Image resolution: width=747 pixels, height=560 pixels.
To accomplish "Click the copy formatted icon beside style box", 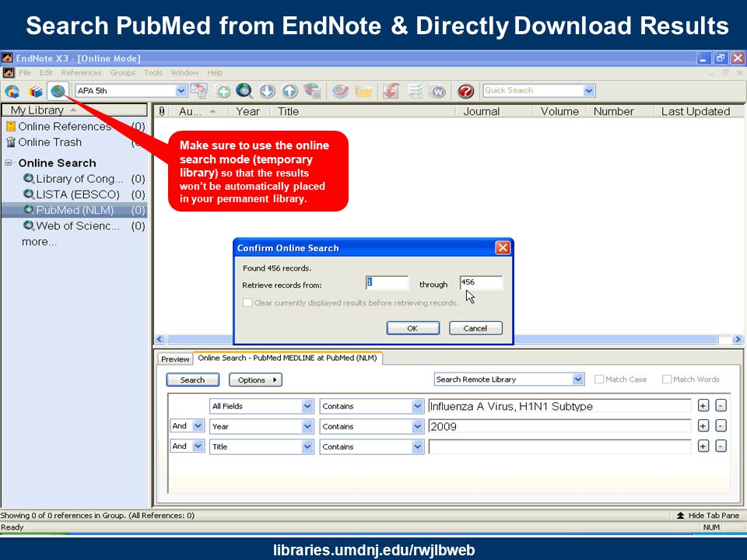I will [x=199, y=90].
